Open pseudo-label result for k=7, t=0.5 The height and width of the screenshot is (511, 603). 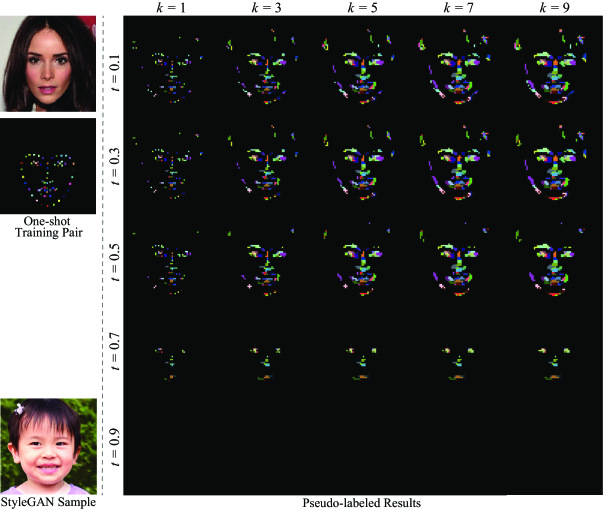pos(458,255)
